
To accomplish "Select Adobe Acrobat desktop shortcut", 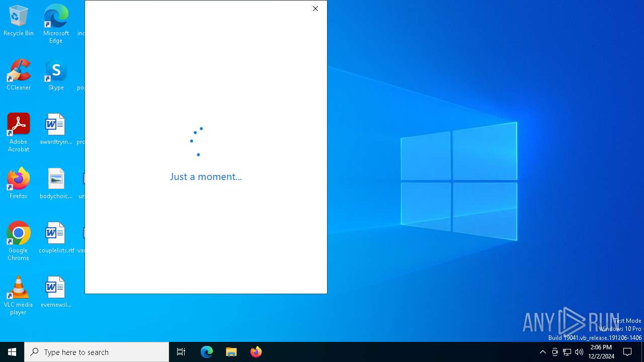I will (x=19, y=133).
